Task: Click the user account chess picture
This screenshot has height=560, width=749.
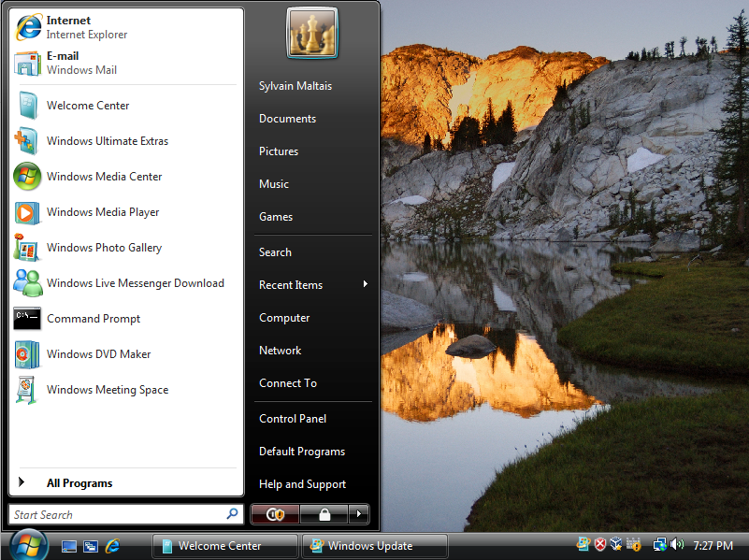Action: [x=312, y=34]
